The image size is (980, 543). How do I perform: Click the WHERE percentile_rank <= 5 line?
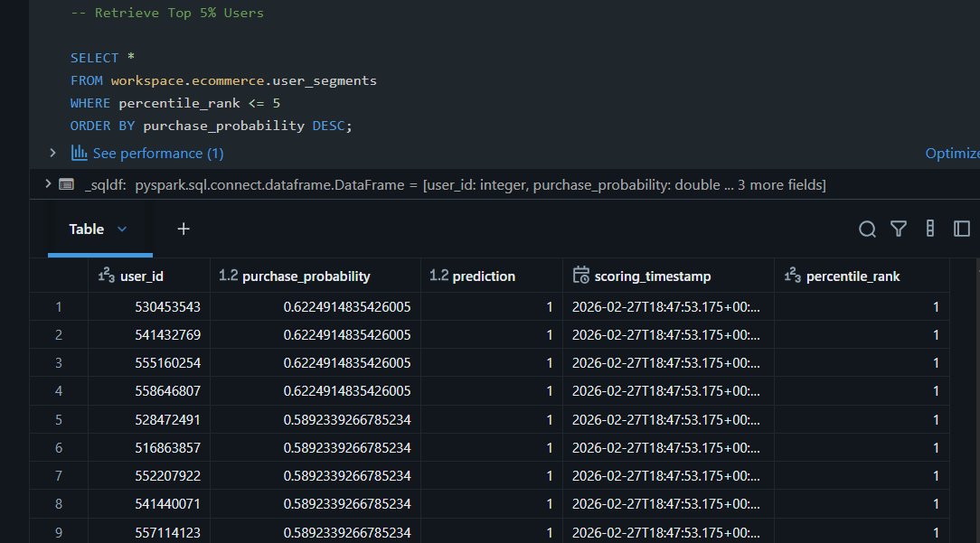tap(175, 103)
